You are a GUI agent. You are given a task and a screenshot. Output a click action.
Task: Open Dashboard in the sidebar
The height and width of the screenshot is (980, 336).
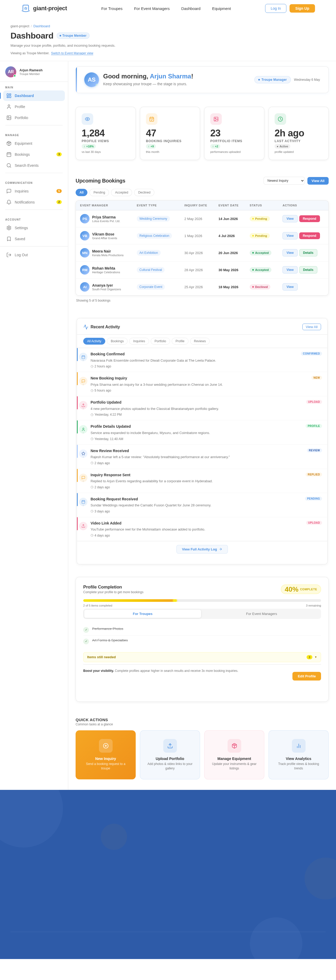[34, 96]
